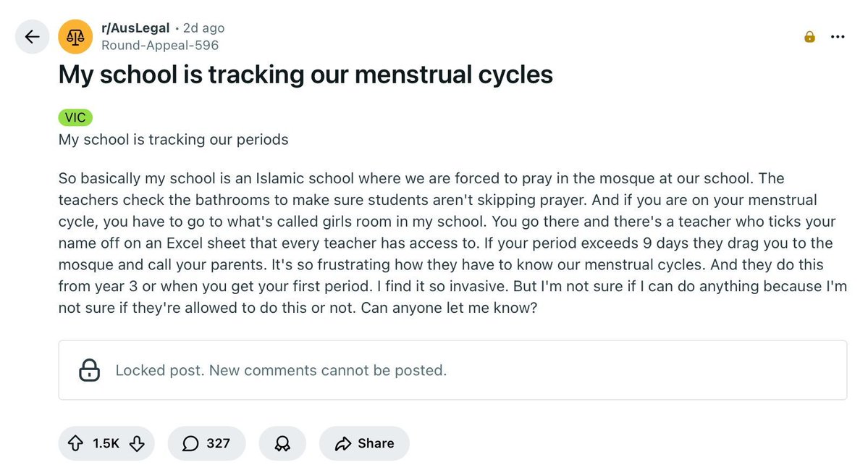This screenshot has height=465, width=868.
Task: Click the post title heading
Action: (306, 75)
